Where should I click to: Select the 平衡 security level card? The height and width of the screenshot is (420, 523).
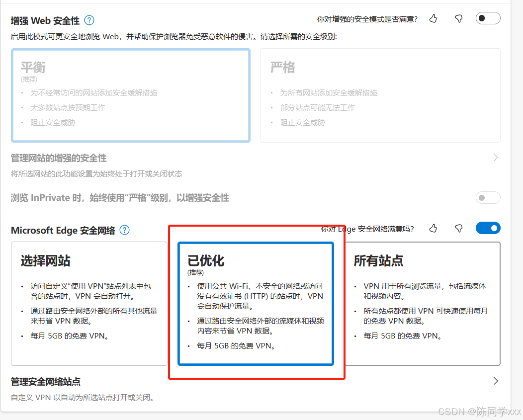pyautogui.click(x=130, y=95)
